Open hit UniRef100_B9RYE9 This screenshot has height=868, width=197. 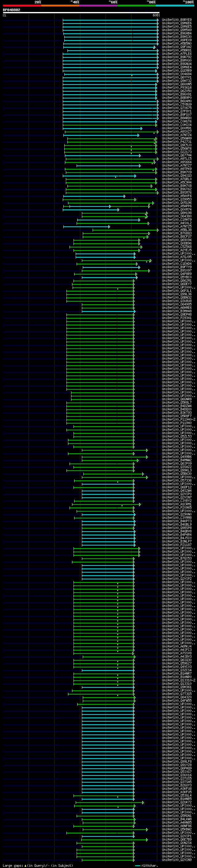click(x=177, y=20)
